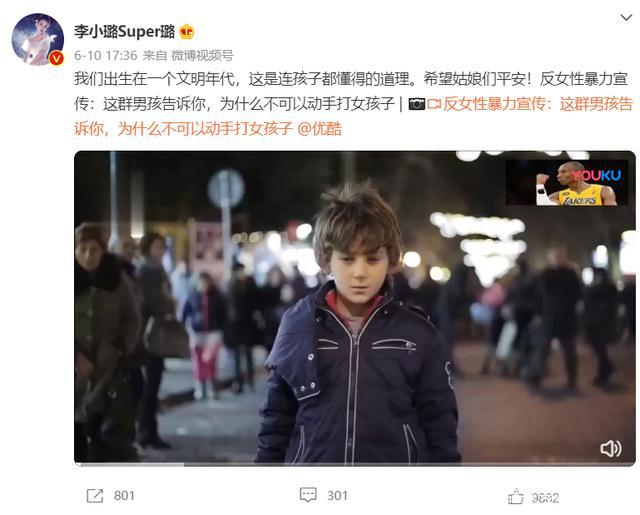640x515 pixels.
Task: Click the repost share icon
Action: click(95, 496)
